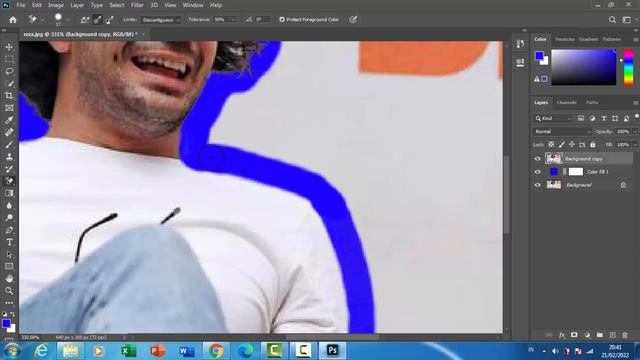The height and width of the screenshot is (360, 640).
Task: Open the layer Kind filter dropdown
Action: [553, 118]
